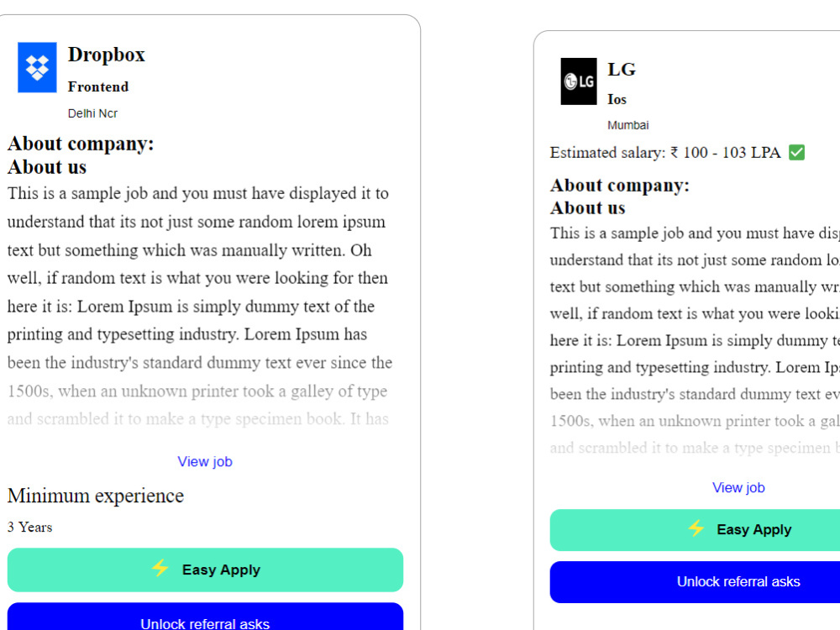Click the 3 Years experience value

coord(30,528)
